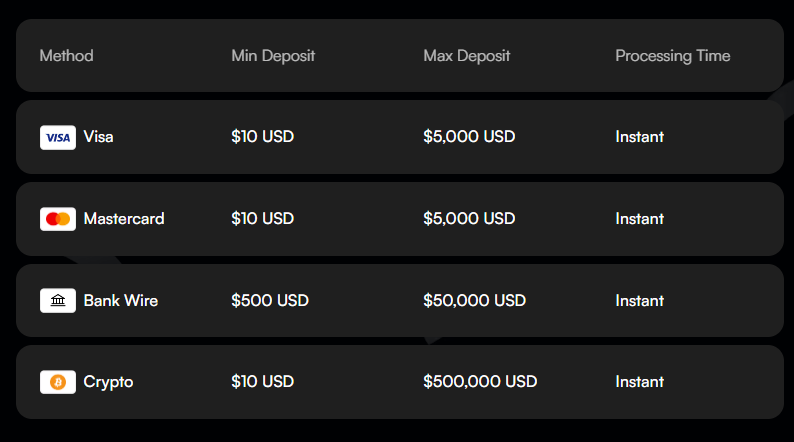794x442 pixels.
Task: Click the Mastercard logo icon
Action: [x=58, y=219]
